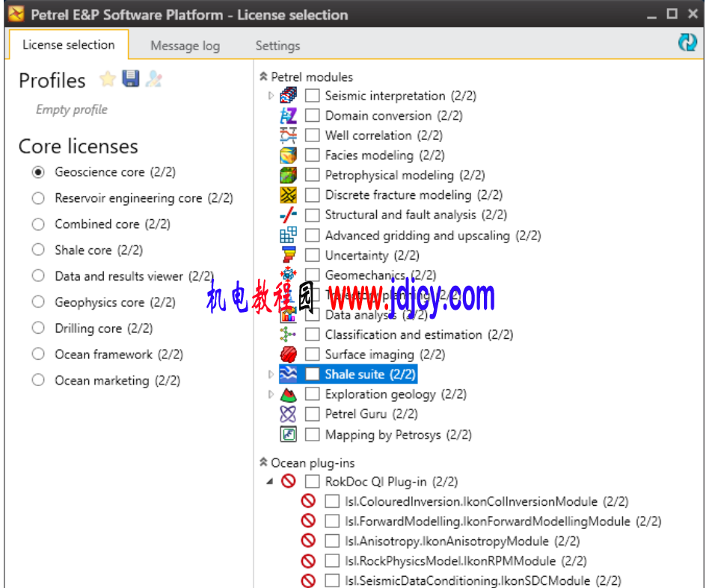Viewport: 709px width, 588px height.
Task: Enable the Facies modeling checkbox
Action: [x=312, y=156]
